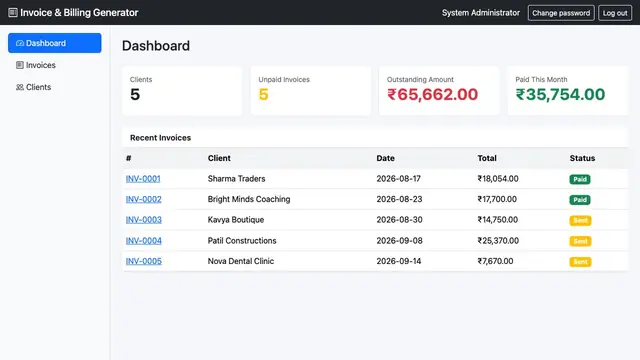Go to Invoices in the sidebar

point(55,65)
